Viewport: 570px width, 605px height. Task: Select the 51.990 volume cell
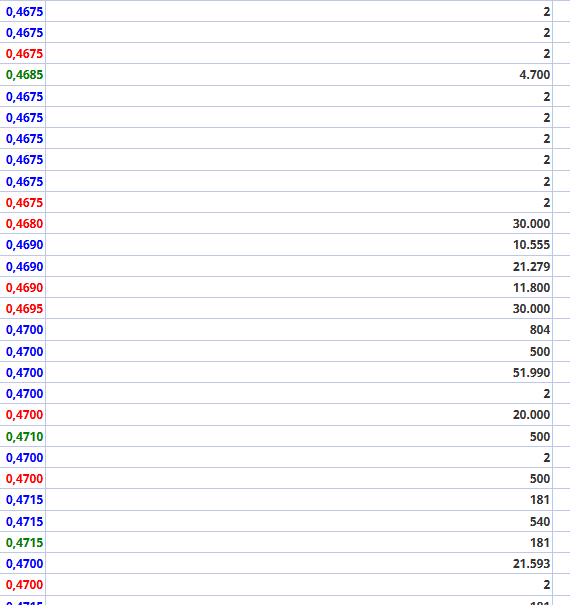pos(299,372)
